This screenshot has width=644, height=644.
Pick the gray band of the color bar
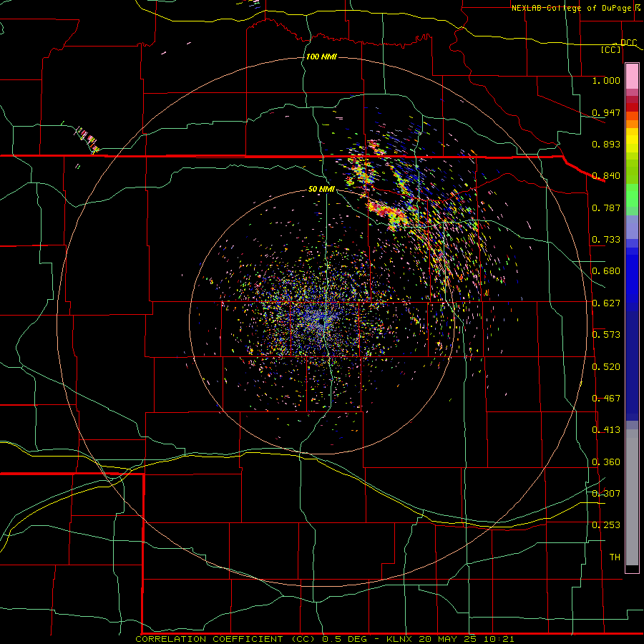632,497
